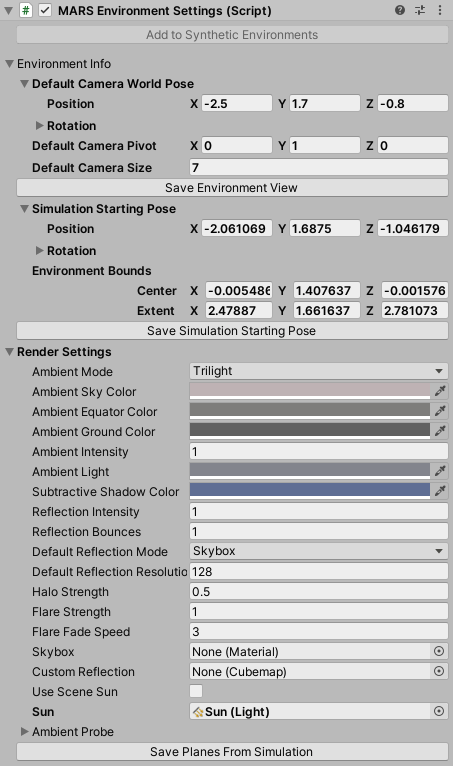453x766 pixels.
Task: Open component presets icon
Action: pyautogui.click(x=420, y=10)
